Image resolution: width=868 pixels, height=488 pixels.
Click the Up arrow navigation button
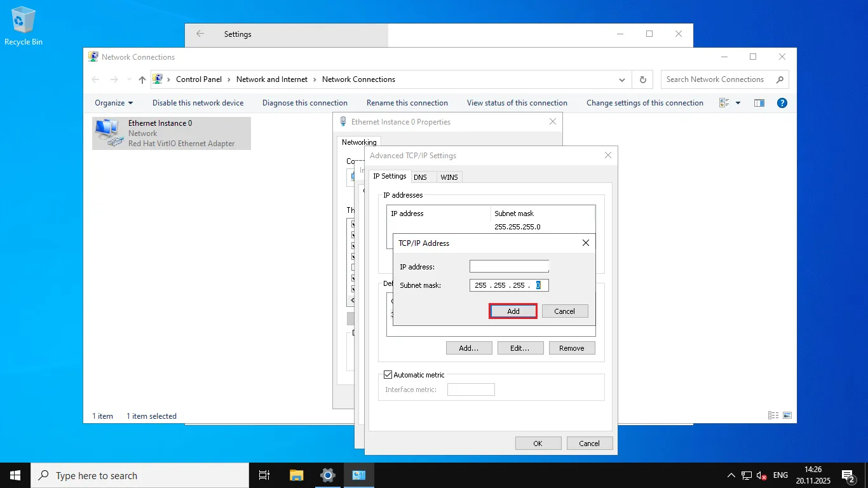pos(142,79)
